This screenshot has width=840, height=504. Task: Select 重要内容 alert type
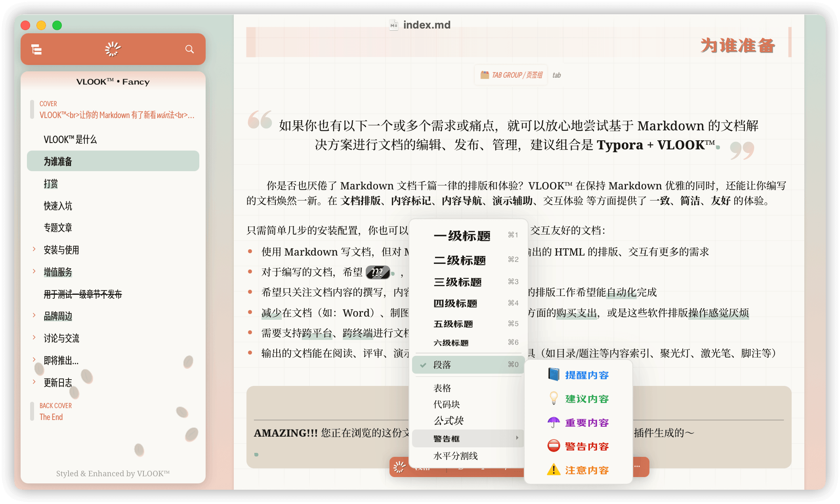pyautogui.click(x=578, y=422)
